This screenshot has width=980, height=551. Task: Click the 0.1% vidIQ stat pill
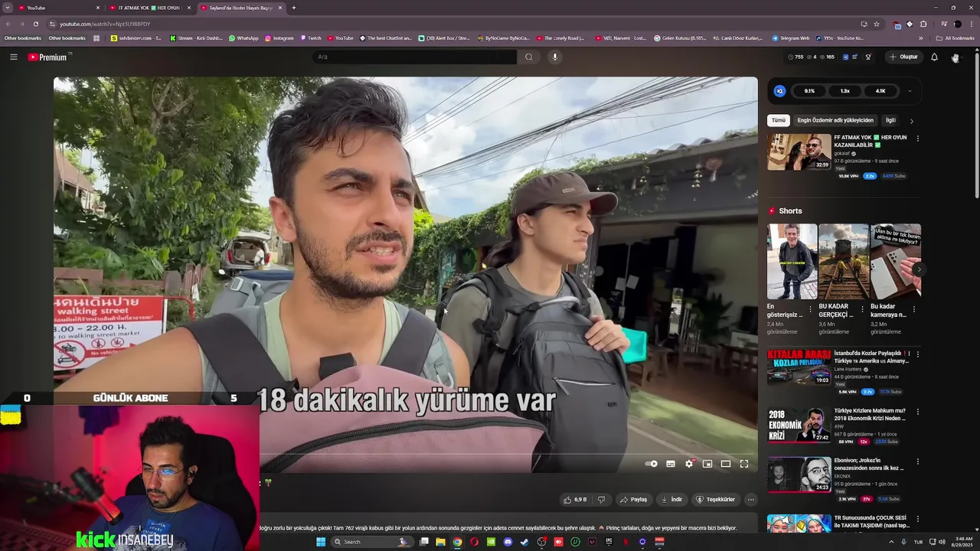coord(809,91)
